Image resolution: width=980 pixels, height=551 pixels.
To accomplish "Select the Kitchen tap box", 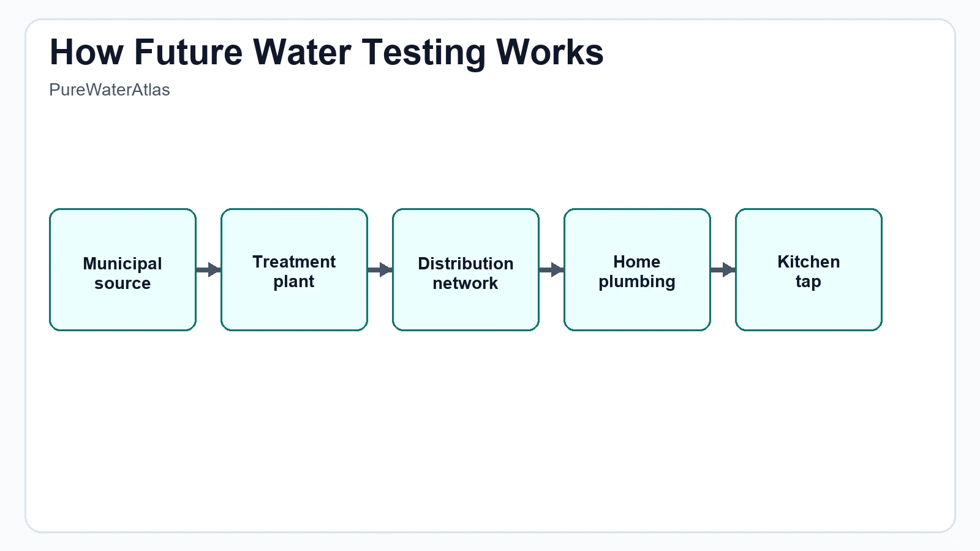I will pyautogui.click(x=809, y=306).
